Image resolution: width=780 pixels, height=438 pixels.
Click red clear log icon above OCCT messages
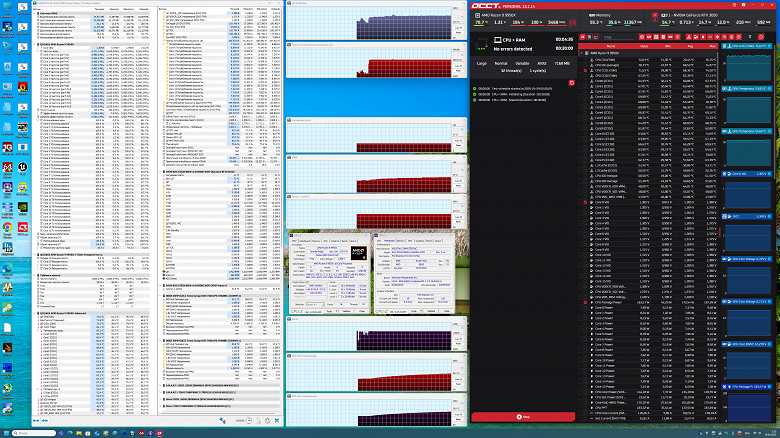coord(572,83)
